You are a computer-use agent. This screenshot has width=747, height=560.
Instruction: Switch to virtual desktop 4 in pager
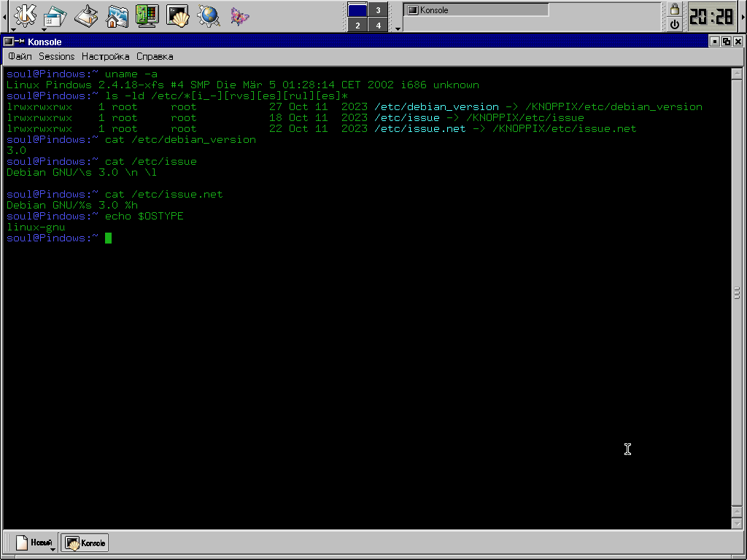(x=379, y=25)
